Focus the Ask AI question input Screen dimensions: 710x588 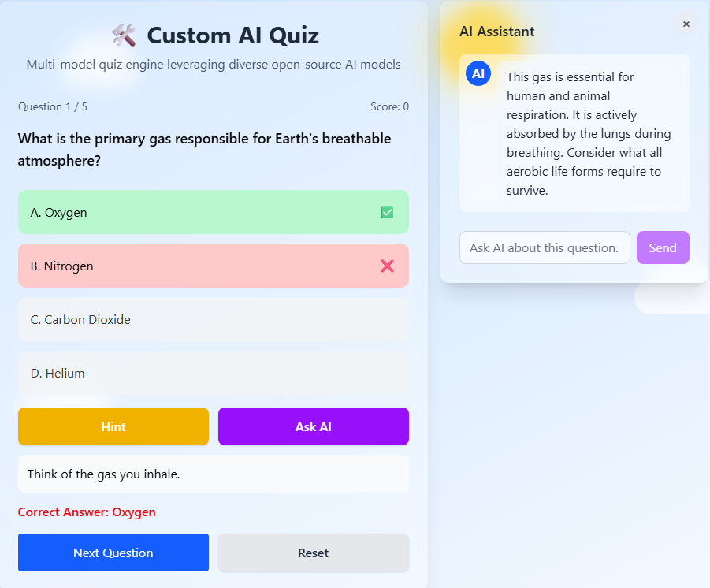coord(544,247)
